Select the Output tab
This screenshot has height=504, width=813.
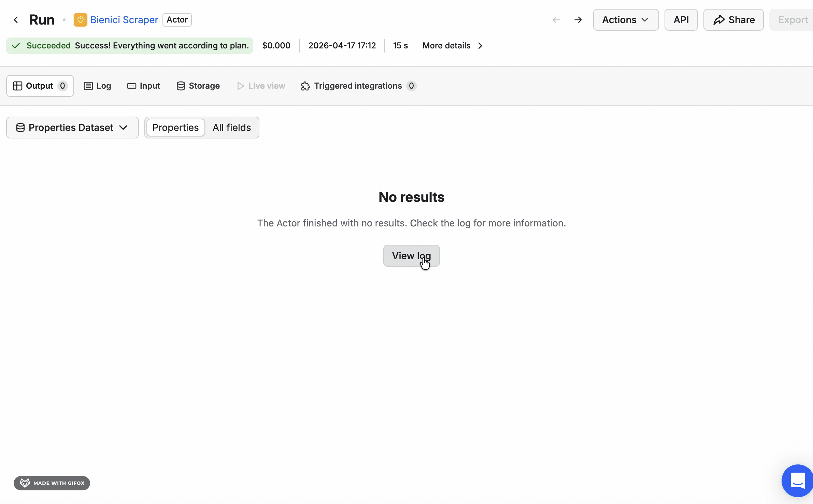(40, 86)
